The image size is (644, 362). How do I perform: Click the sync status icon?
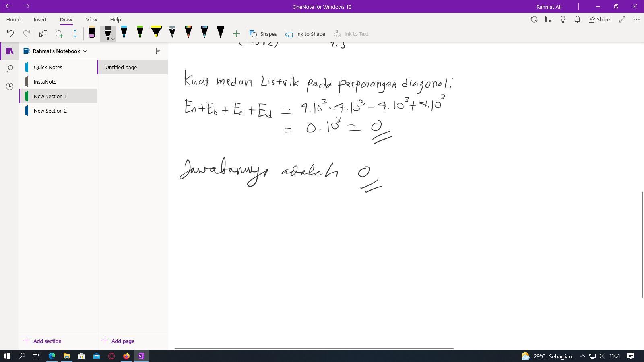pyautogui.click(x=534, y=19)
